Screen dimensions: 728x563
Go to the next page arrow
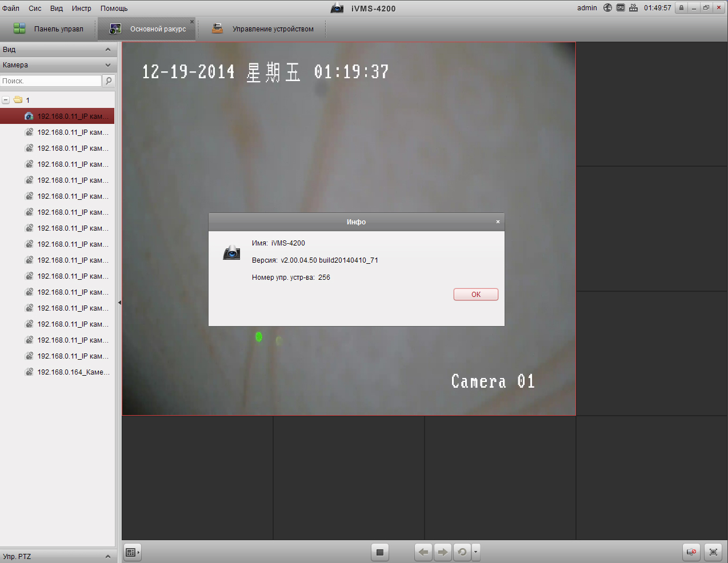[x=443, y=552]
